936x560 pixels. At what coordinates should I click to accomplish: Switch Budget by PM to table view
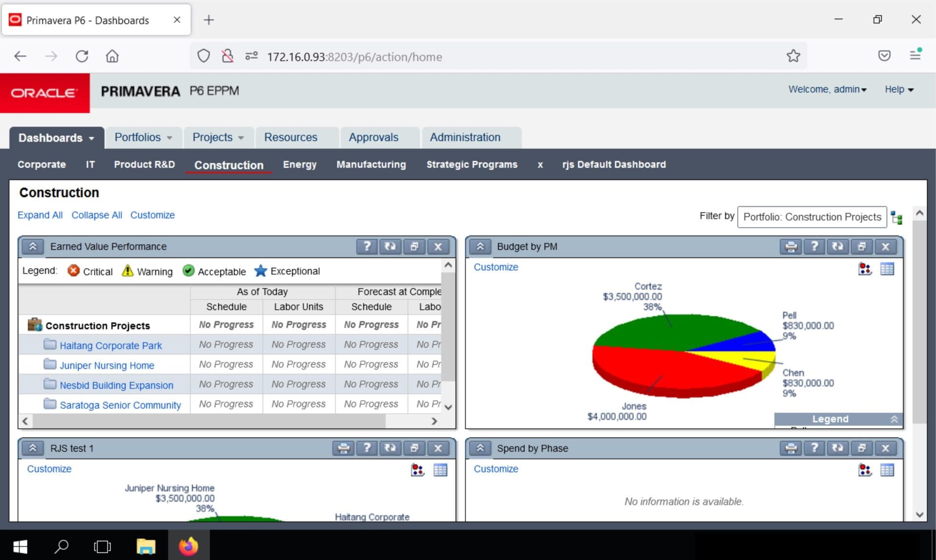click(x=887, y=269)
